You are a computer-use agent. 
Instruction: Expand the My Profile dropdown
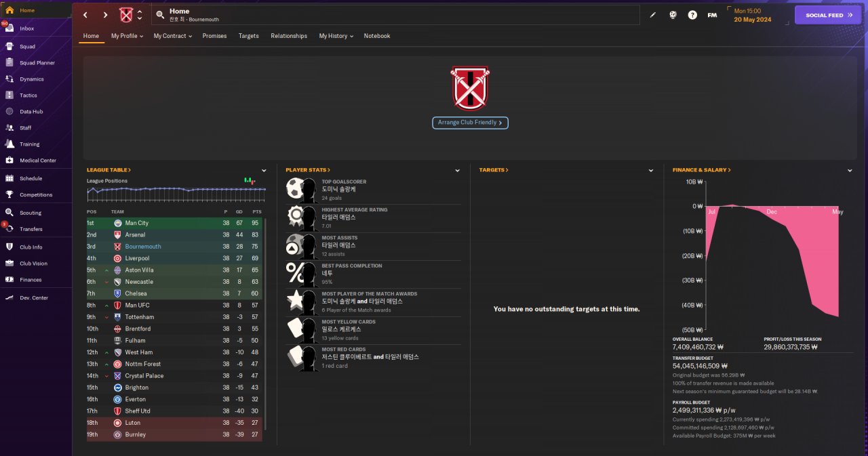pyautogui.click(x=127, y=36)
